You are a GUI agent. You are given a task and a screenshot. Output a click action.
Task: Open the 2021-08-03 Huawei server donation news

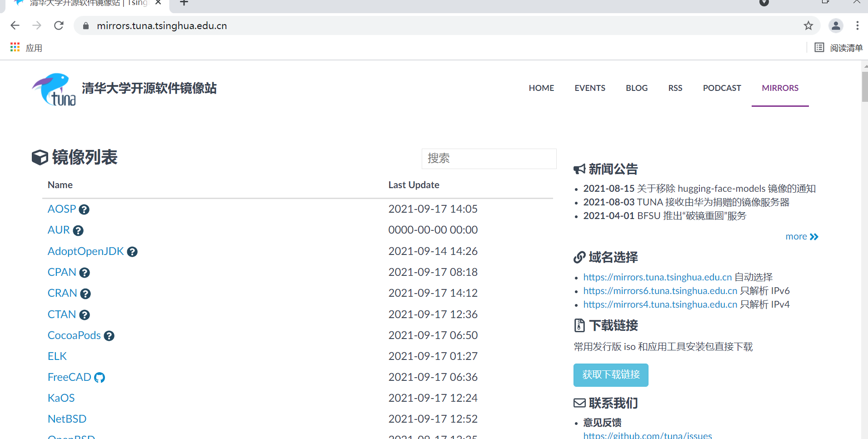(686, 202)
